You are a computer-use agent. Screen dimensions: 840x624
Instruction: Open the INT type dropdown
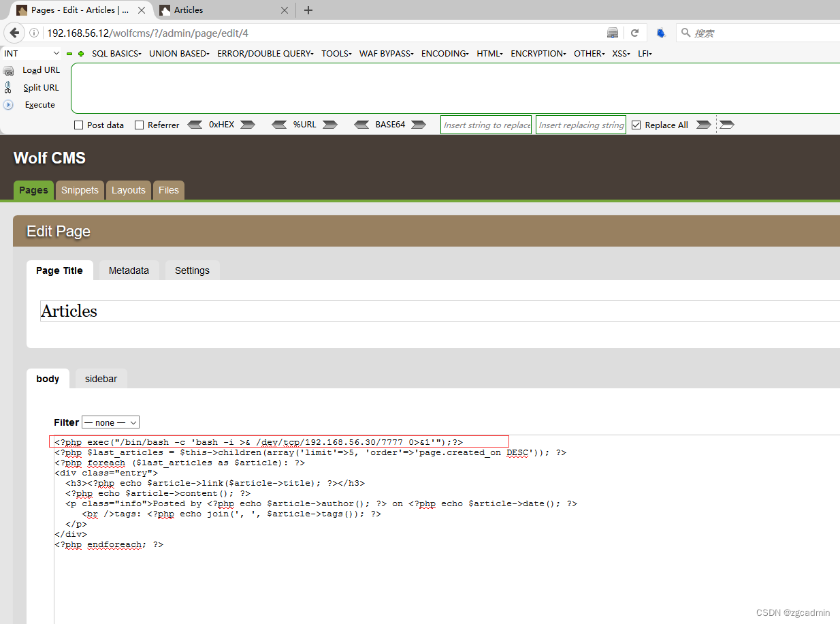[32, 53]
